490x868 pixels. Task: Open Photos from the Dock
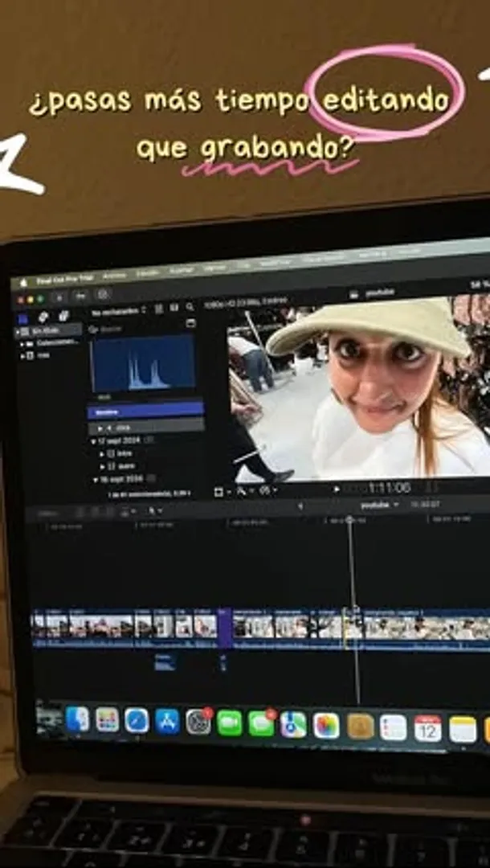(x=326, y=726)
